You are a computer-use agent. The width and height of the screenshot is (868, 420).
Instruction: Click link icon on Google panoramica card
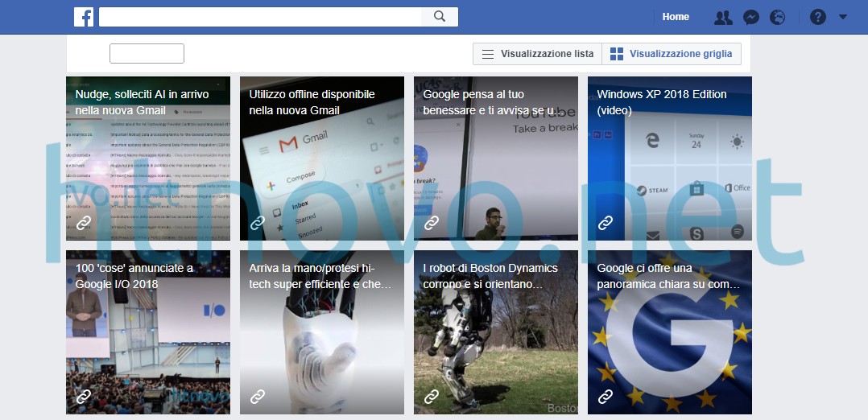605,397
